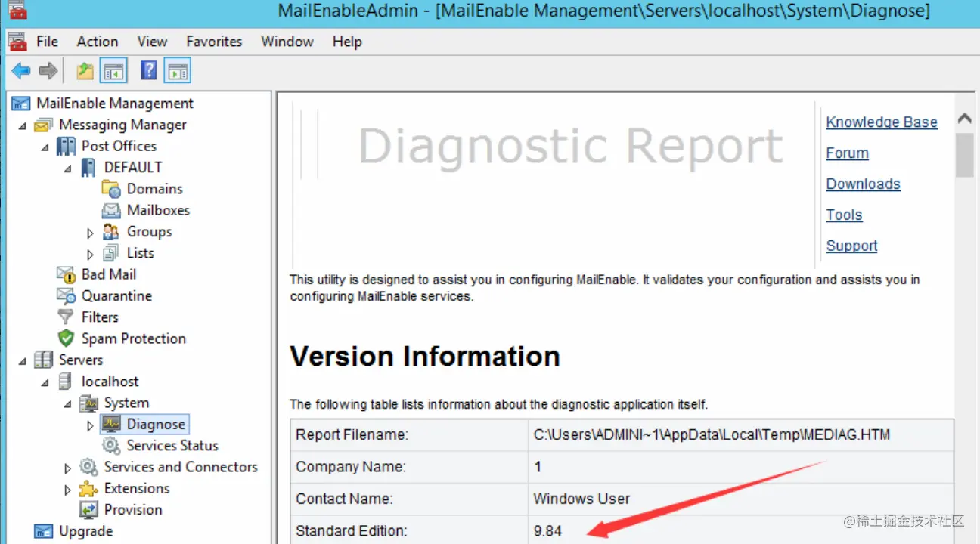Collapse the Messaging Manager node

[x=23, y=125]
